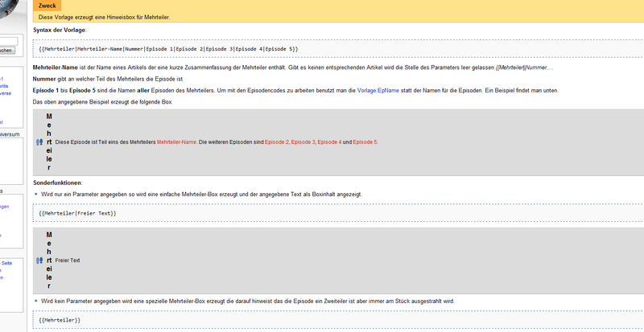Click the footprint icon in the first Mehrteiler box
This screenshot has height=332, width=644.
click(x=39, y=141)
